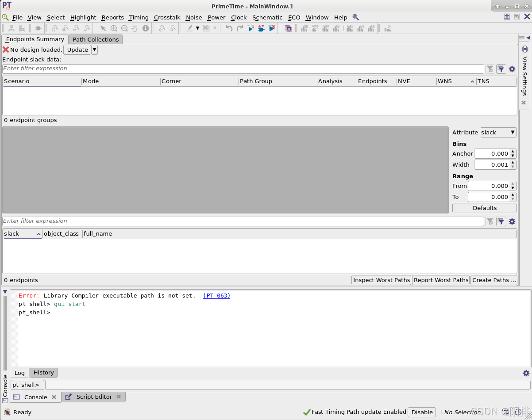532x420 pixels.
Task: Sort by the WNS column header
Action: tap(456, 81)
